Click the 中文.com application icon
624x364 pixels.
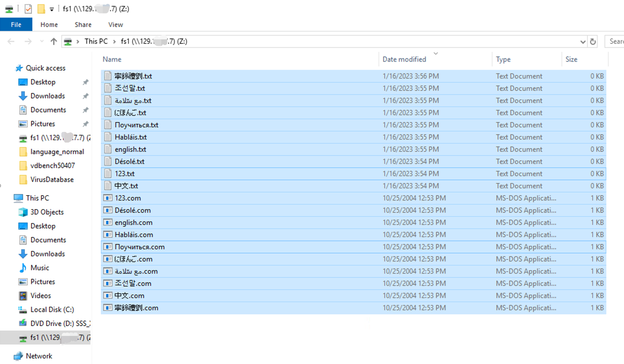click(108, 296)
